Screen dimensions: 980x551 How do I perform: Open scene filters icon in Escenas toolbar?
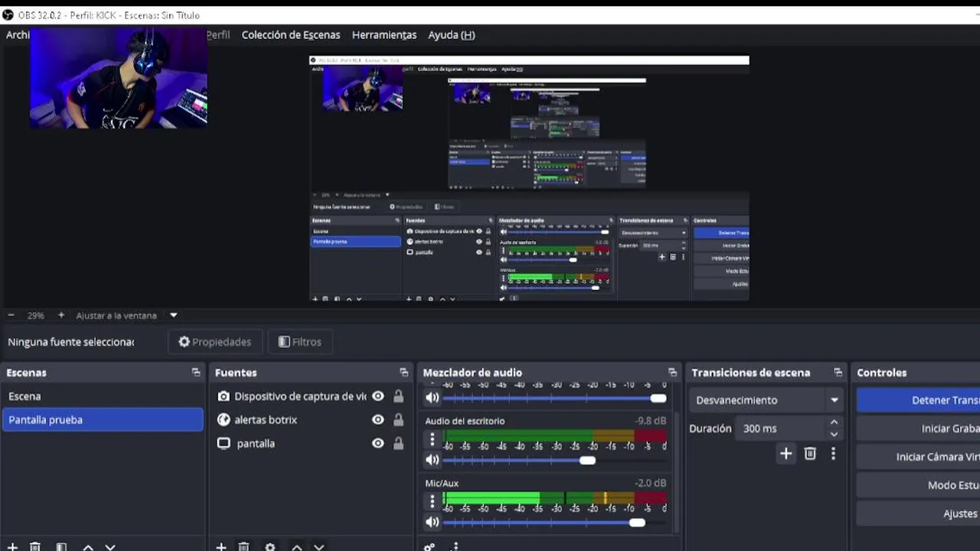[61, 546]
